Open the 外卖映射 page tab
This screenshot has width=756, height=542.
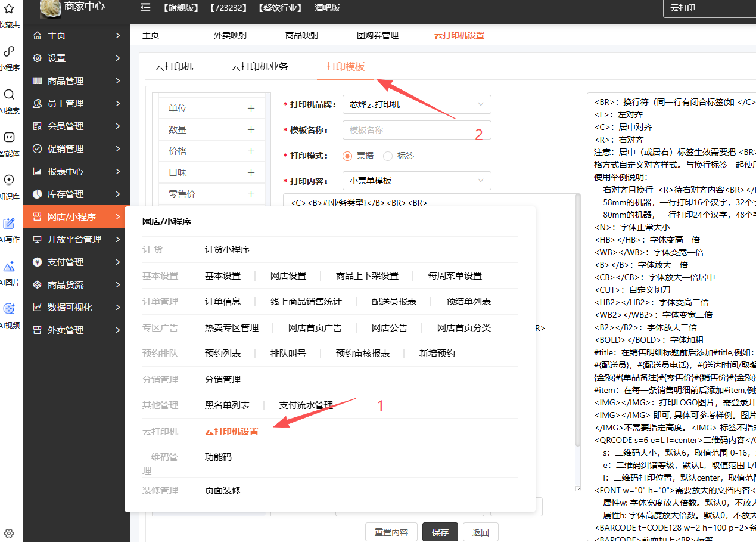point(230,35)
